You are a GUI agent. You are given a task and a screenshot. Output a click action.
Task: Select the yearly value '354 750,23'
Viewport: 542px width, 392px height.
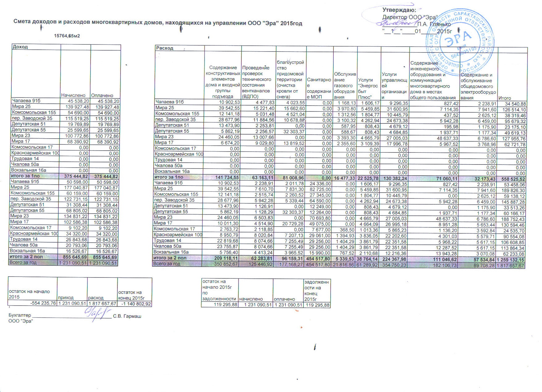[x=394, y=265]
